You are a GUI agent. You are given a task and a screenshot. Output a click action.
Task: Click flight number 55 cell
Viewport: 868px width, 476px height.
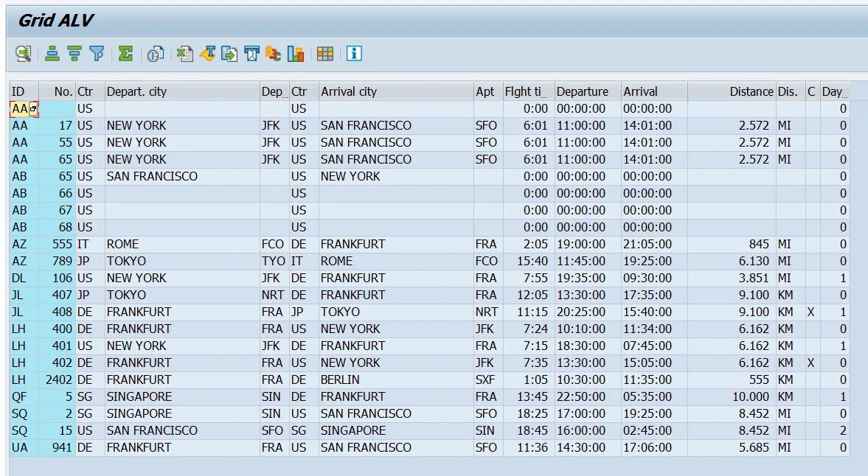(x=58, y=143)
